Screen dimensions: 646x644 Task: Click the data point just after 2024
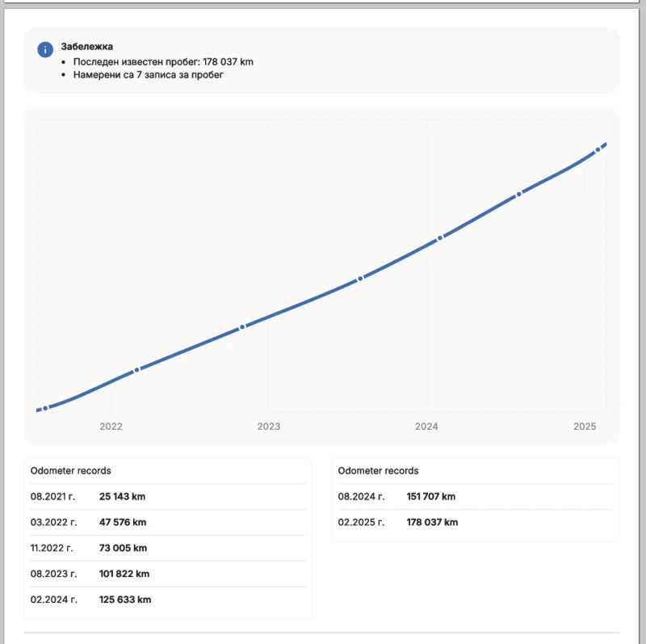pyautogui.click(x=440, y=238)
